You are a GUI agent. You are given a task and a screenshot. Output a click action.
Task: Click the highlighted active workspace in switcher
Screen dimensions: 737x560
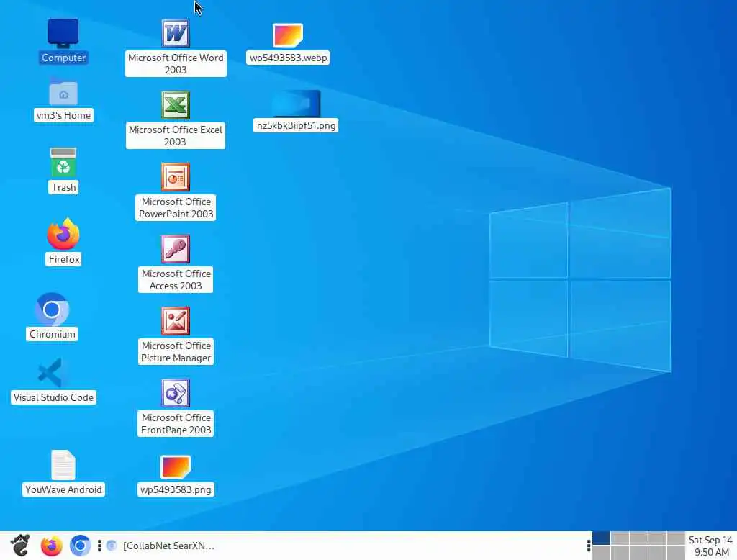[x=601, y=538]
